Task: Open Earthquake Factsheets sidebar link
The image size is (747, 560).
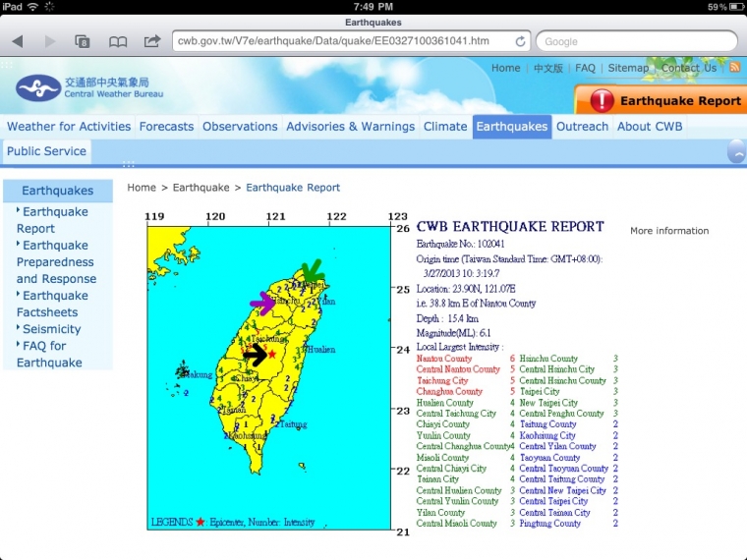Action: pyautogui.click(x=52, y=304)
